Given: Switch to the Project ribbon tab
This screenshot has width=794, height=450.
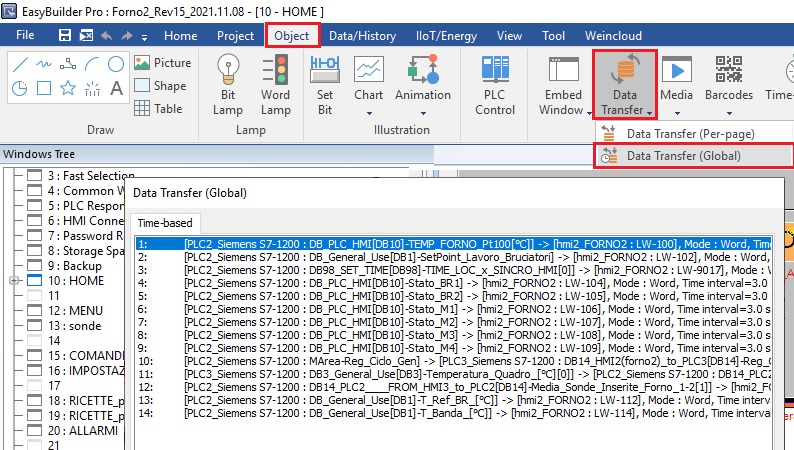Looking at the screenshot, I should click(235, 36).
